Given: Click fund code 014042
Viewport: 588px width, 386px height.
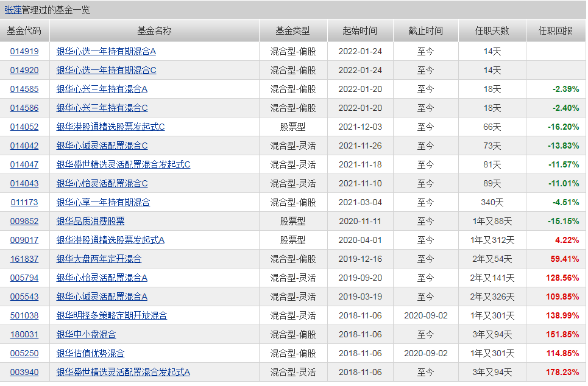Looking at the screenshot, I should point(24,146).
